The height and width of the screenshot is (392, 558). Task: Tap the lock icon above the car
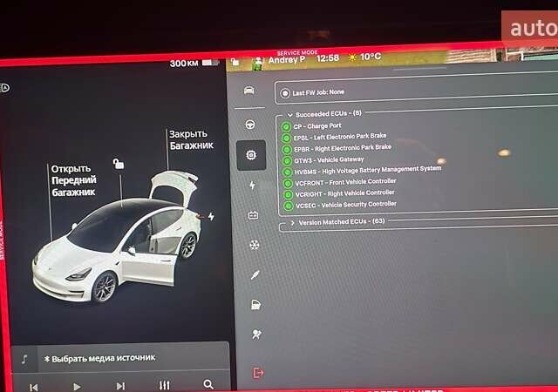(x=119, y=164)
